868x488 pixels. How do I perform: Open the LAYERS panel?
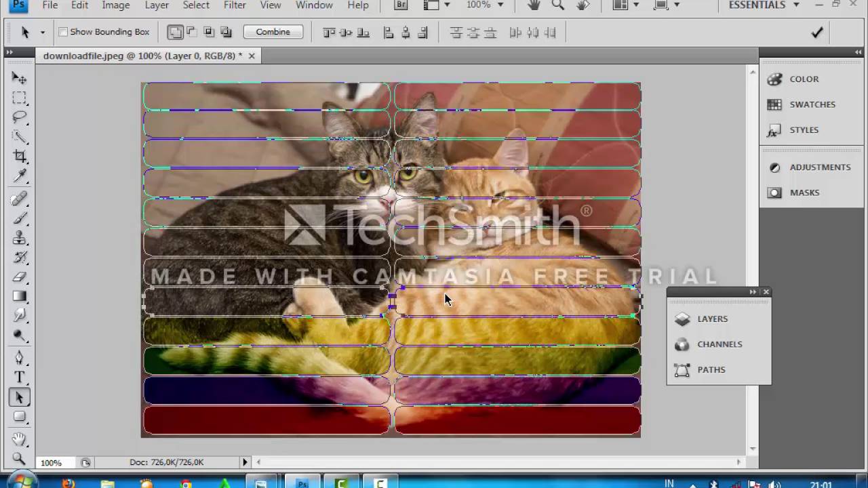(712, 319)
